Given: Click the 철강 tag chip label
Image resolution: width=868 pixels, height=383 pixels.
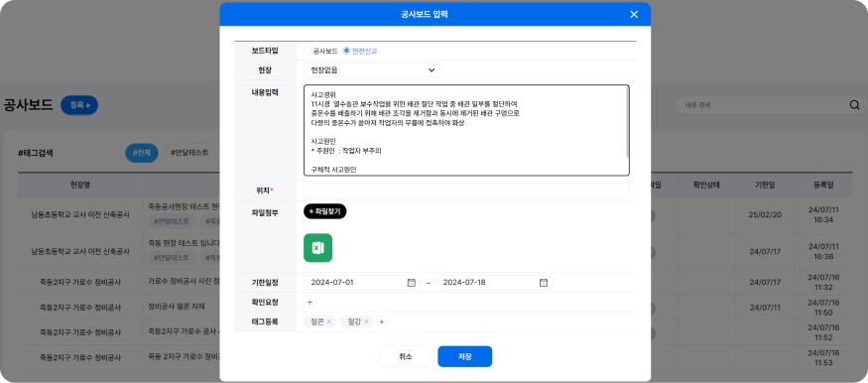Looking at the screenshot, I should click(354, 321).
